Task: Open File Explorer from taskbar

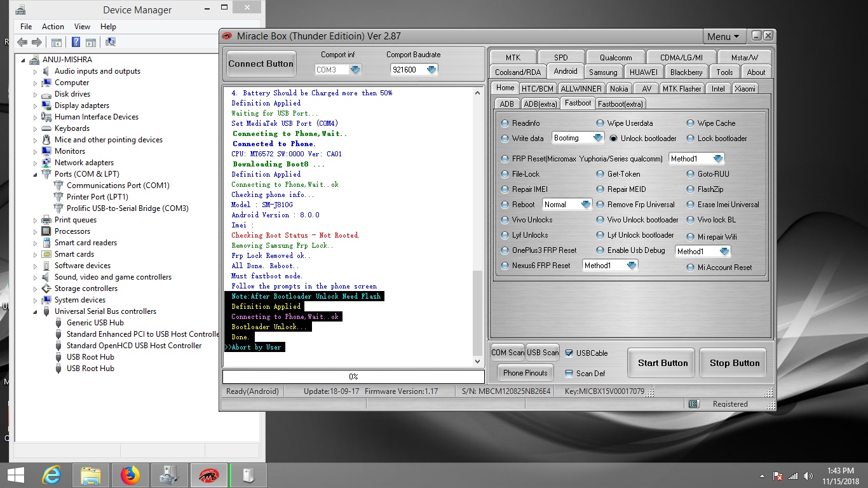Action: 91,475
